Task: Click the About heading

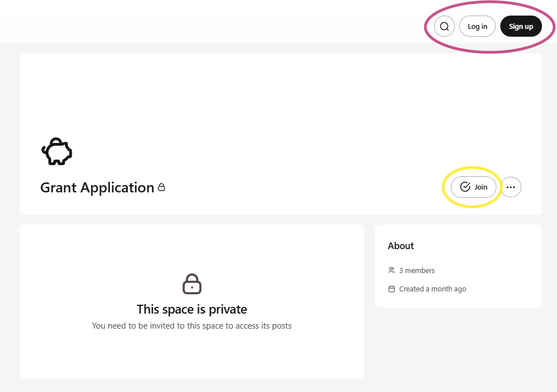Action: 401,246
